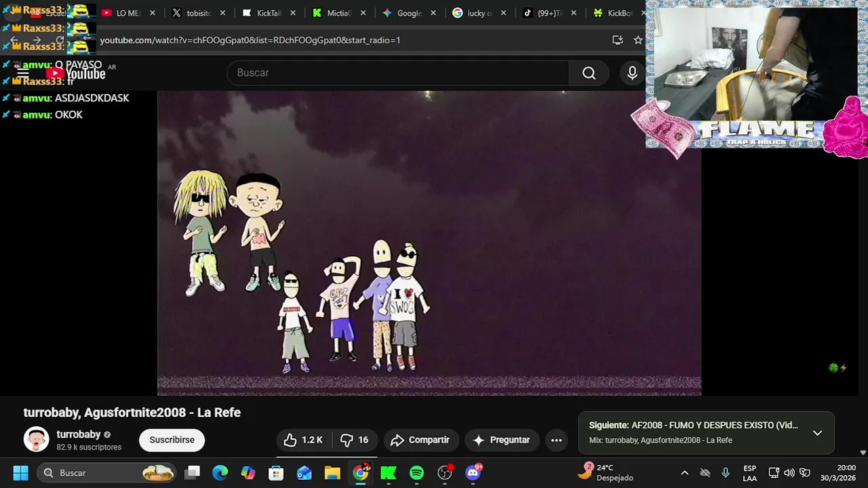Switch to Chrome in the taskbar
The image size is (868, 488).
pos(361,472)
